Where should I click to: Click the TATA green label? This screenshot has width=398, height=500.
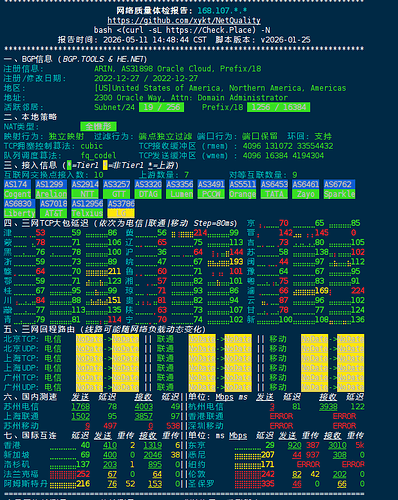[274, 194]
